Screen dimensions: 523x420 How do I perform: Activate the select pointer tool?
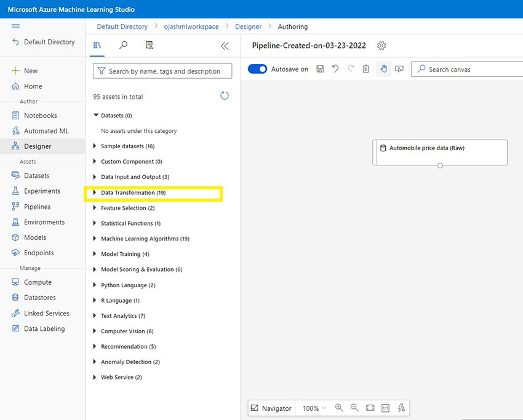(x=399, y=69)
